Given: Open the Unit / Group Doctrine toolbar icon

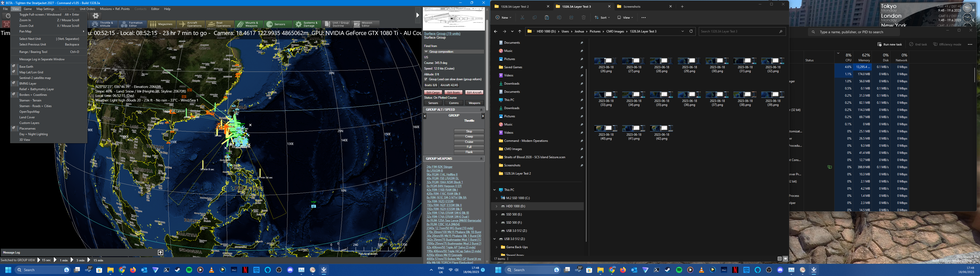Looking at the screenshot, I should coord(337,24).
